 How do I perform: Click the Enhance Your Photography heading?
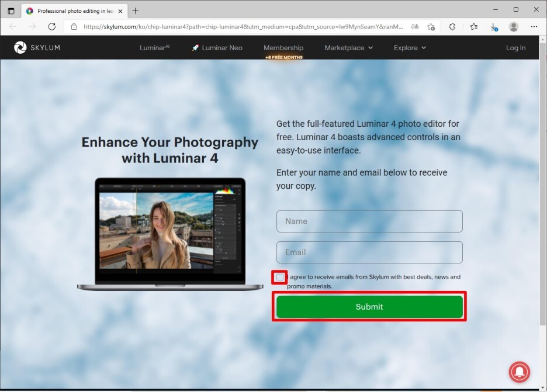(170, 150)
